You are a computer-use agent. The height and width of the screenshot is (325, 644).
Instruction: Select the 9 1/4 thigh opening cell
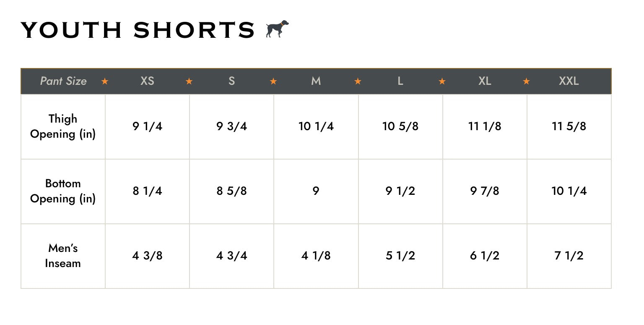[147, 126]
